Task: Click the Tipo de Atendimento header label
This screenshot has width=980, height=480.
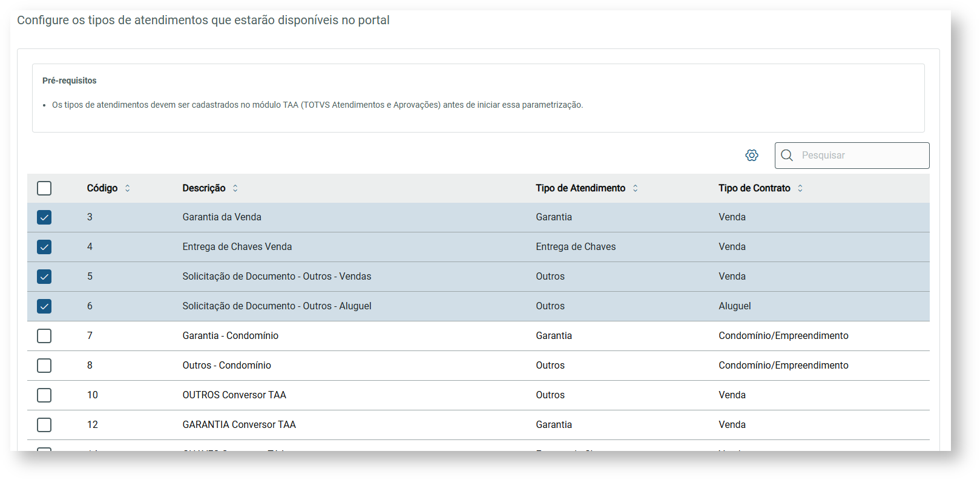Action: click(580, 188)
